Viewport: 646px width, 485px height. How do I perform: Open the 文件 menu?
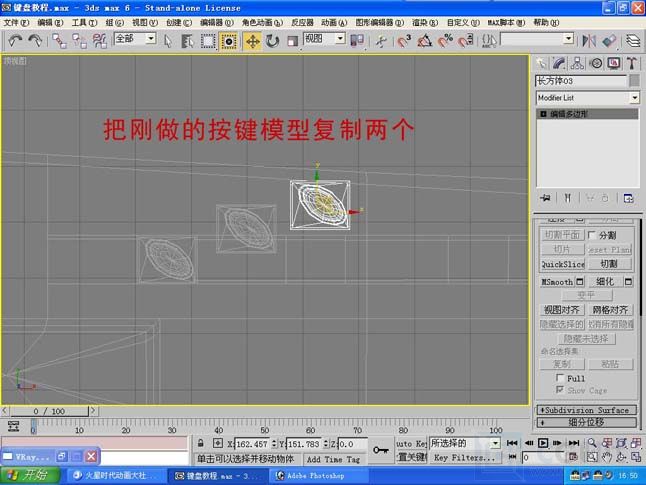[16, 23]
